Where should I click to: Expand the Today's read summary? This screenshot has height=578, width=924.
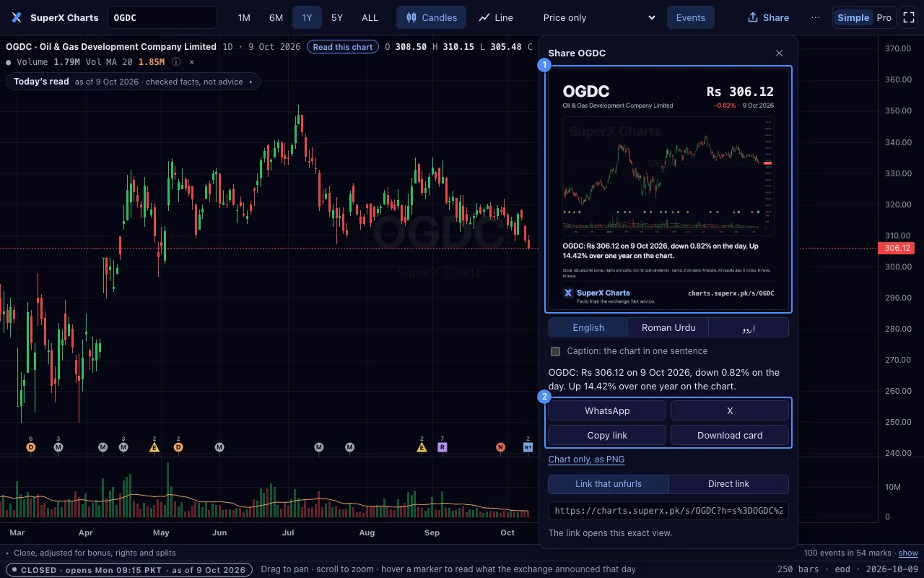tap(133, 82)
